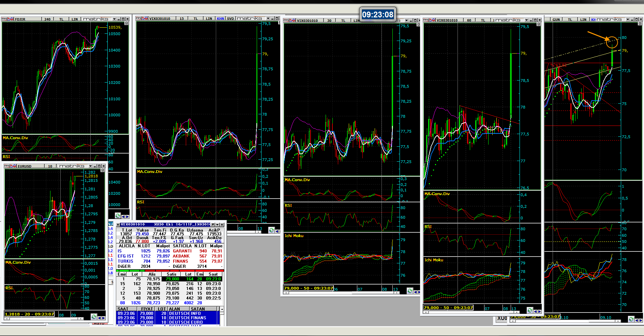Click the left blue arrow in the EURUSD chart
The image size is (644, 336).
click(x=99, y=318)
